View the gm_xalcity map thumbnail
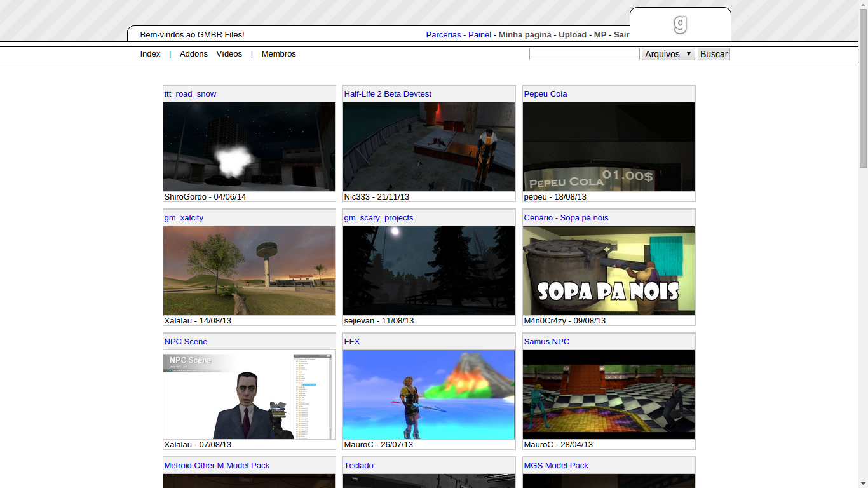 click(x=249, y=271)
